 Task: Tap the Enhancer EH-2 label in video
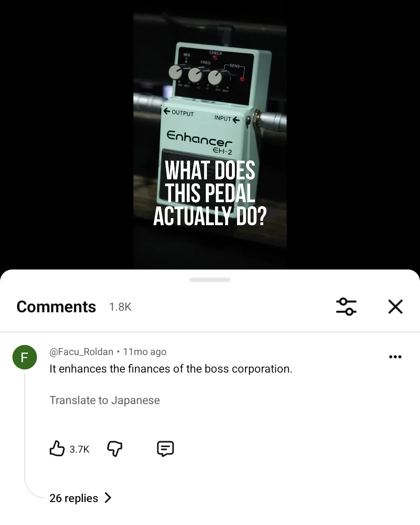(199, 142)
